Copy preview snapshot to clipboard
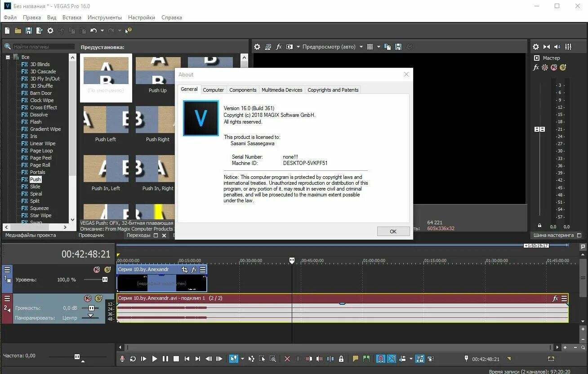The height and width of the screenshot is (374, 588). [388, 47]
